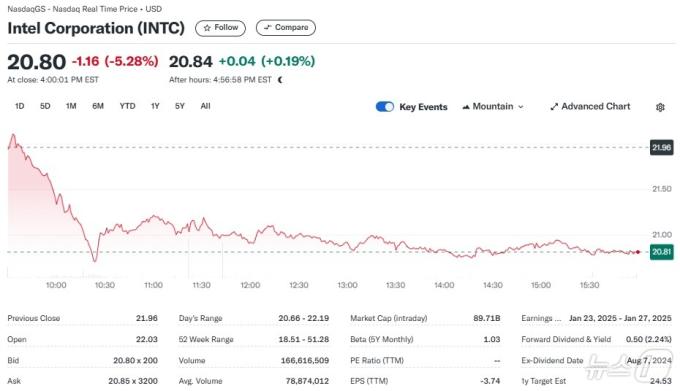Click the closing price 20.80
680x391 pixels.
point(36,62)
